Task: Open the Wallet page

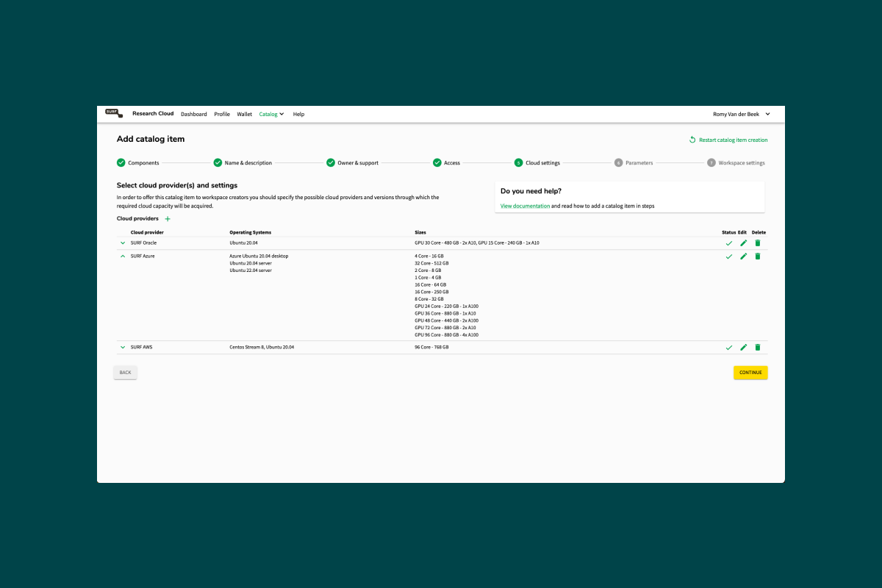Action: (x=244, y=114)
